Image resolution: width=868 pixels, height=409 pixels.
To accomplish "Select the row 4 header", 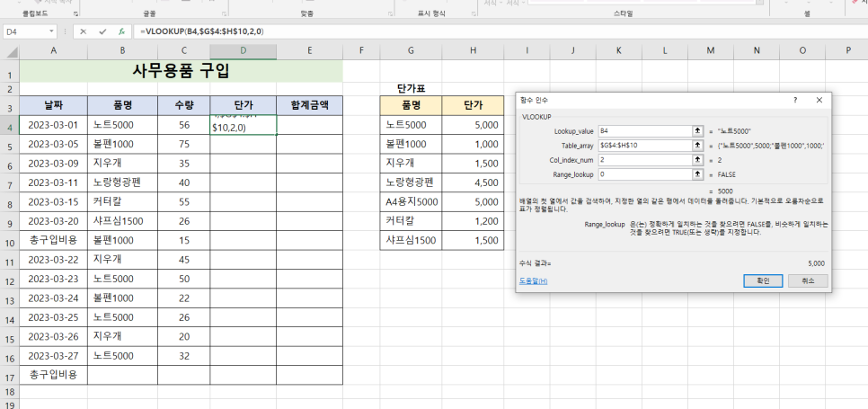I will 9,125.
